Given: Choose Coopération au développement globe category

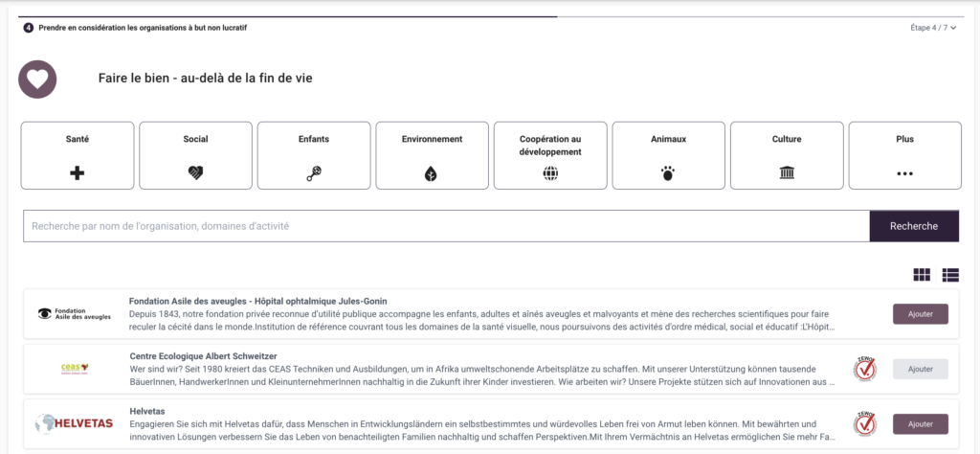Looking at the screenshot, I should click(550, 155).
